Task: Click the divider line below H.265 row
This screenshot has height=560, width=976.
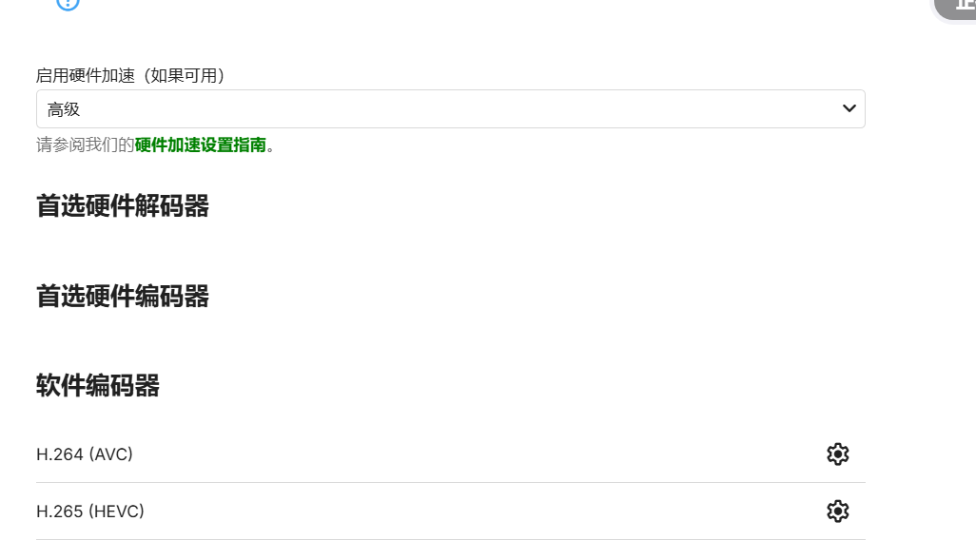Action: pyautogui.click(x=450, y=539)
